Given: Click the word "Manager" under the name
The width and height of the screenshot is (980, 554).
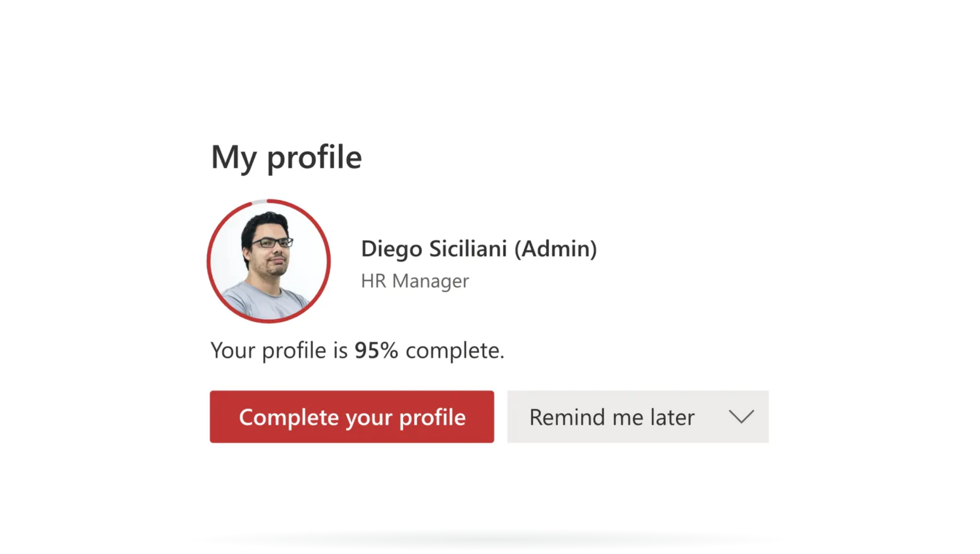Looking at the screenshot, I should coord(430,281).
